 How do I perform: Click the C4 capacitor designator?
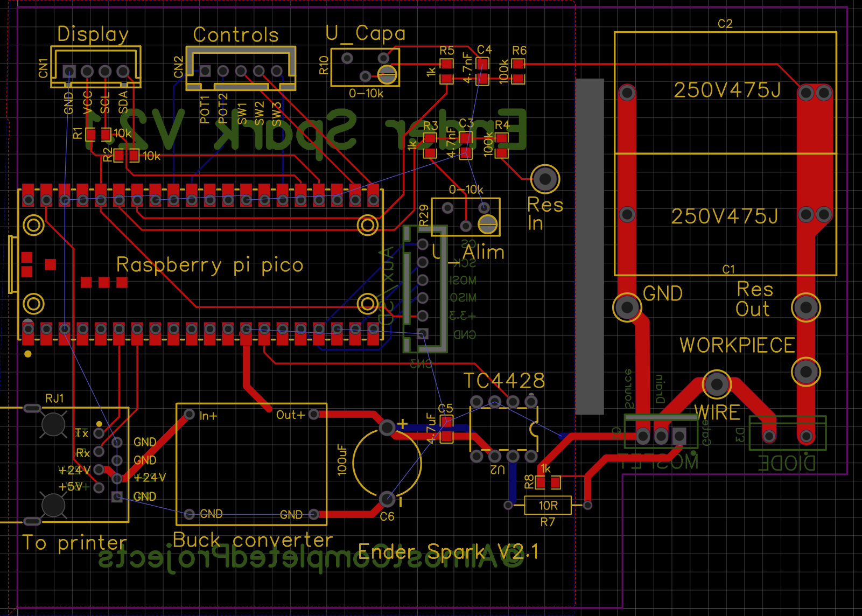(x=485, y=50)
